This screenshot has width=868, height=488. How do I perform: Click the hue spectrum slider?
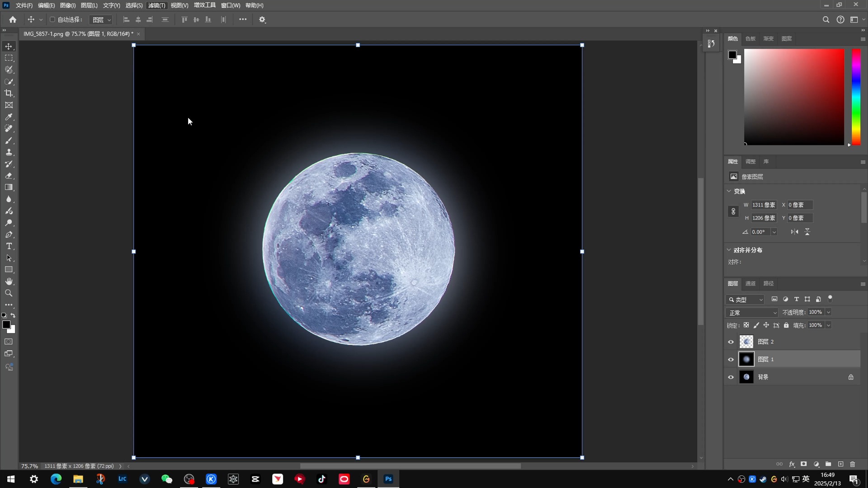click(x=856, y=97)
